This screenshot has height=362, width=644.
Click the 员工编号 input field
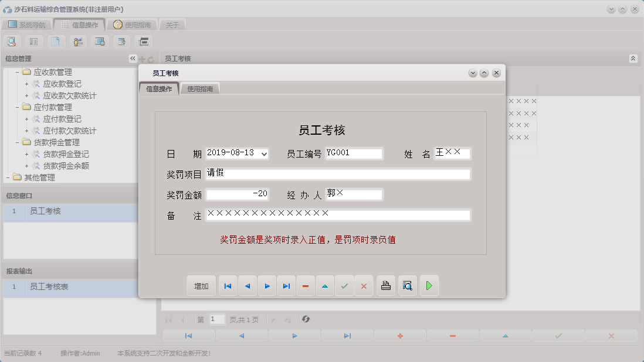pyautogui.click(x=354, y=152)
